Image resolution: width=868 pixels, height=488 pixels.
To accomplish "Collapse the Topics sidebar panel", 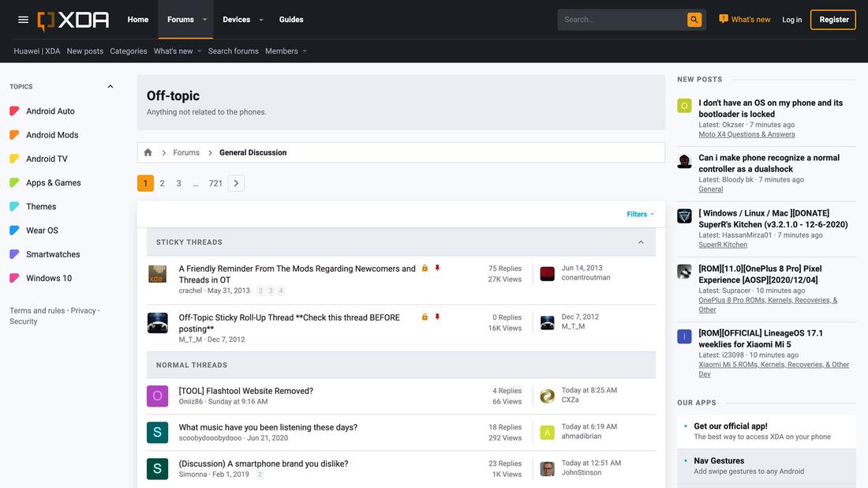I will coord(110,85).
